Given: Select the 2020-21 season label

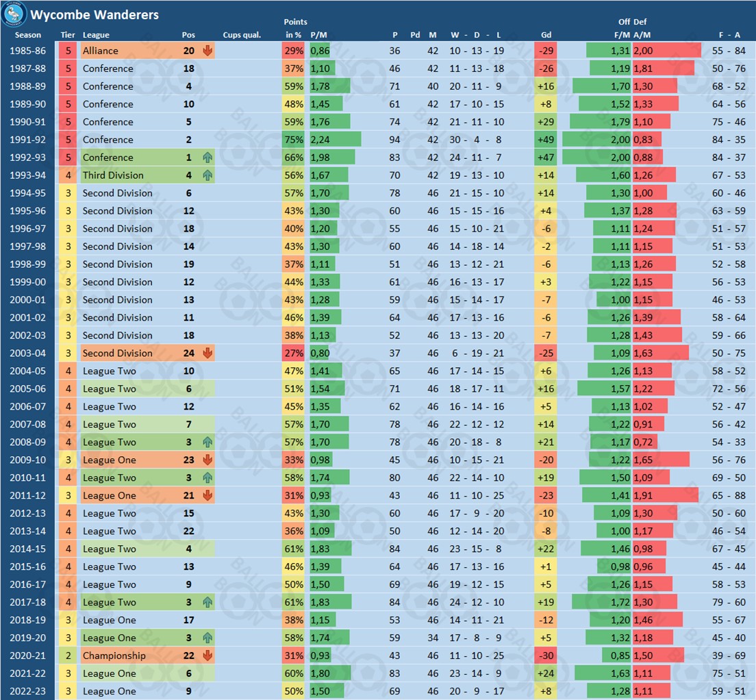Looking at the screenshot, I should click(x=28, y=656).
